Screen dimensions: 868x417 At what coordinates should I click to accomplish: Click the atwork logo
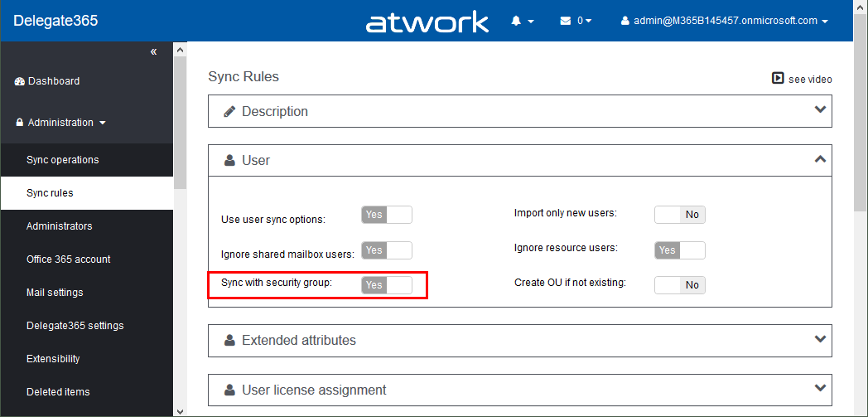(427, 22)
